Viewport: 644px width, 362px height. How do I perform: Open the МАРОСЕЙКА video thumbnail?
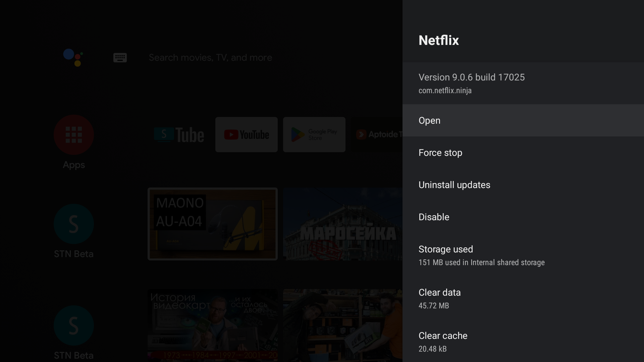343,224
